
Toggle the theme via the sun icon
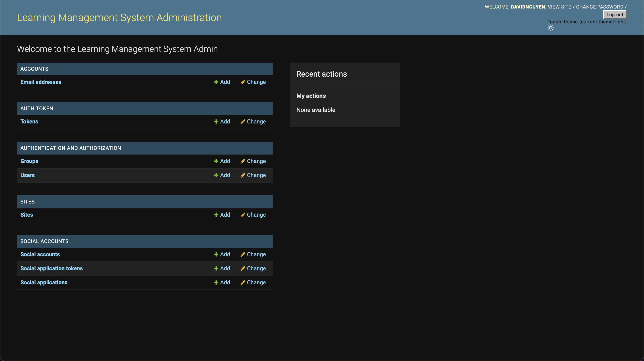tap(551, 28)
